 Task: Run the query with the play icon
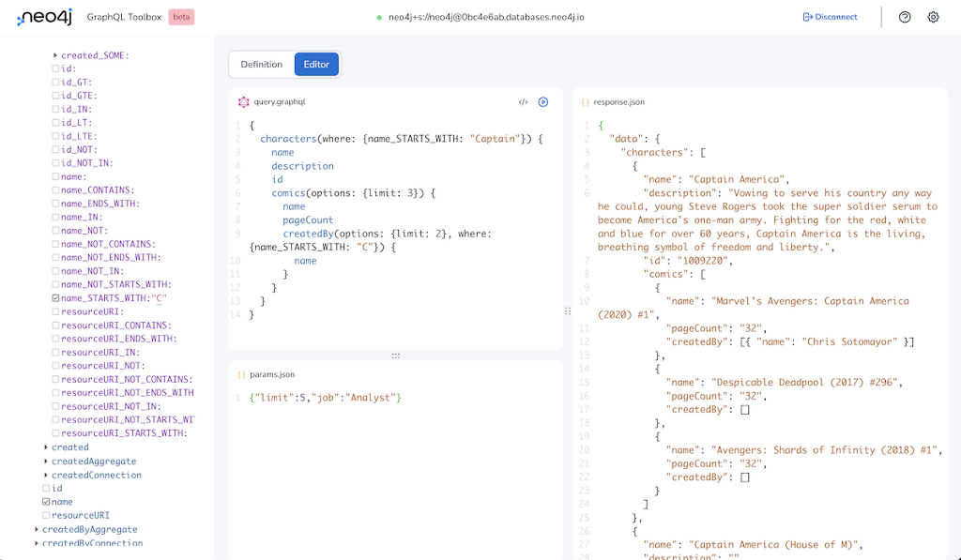tap(543, 101)
